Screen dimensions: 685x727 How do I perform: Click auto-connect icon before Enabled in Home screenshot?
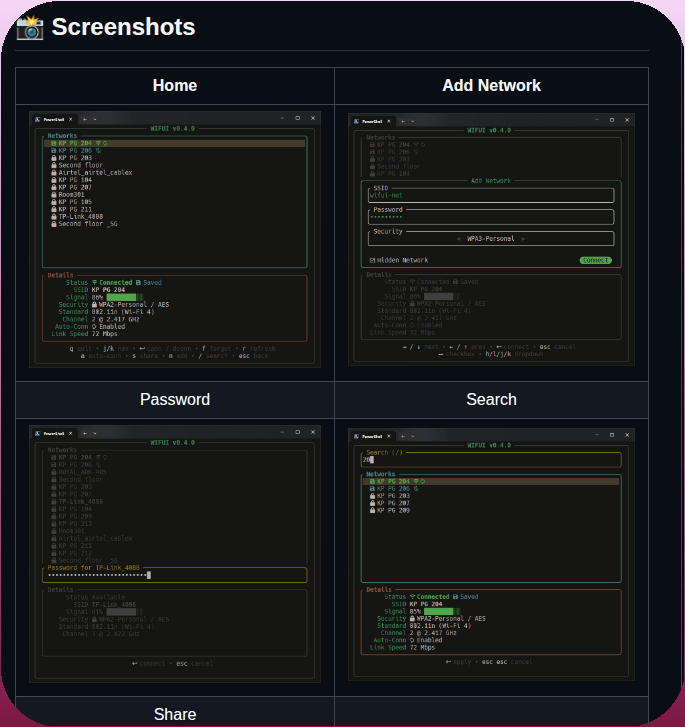tap(95, 326)
